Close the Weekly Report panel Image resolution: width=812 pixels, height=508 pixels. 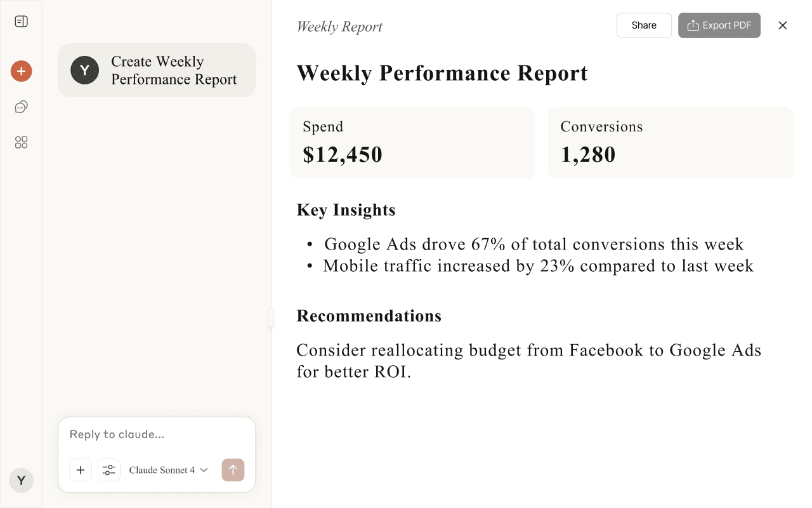(783, 25)
